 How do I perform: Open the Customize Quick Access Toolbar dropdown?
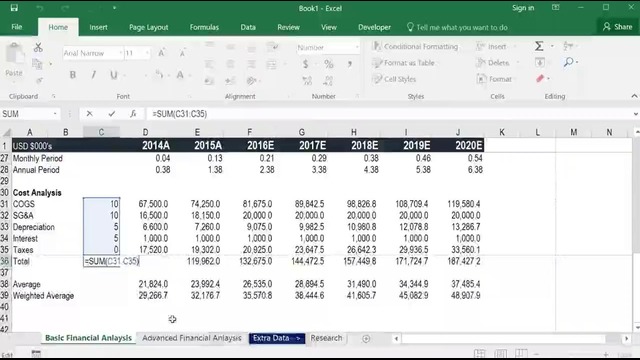[x=114, y=8]
